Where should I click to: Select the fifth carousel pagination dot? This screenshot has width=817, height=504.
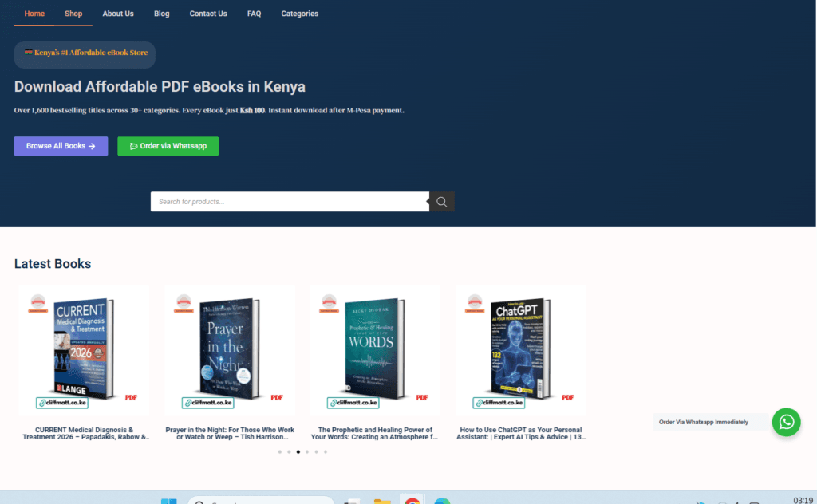316,452
